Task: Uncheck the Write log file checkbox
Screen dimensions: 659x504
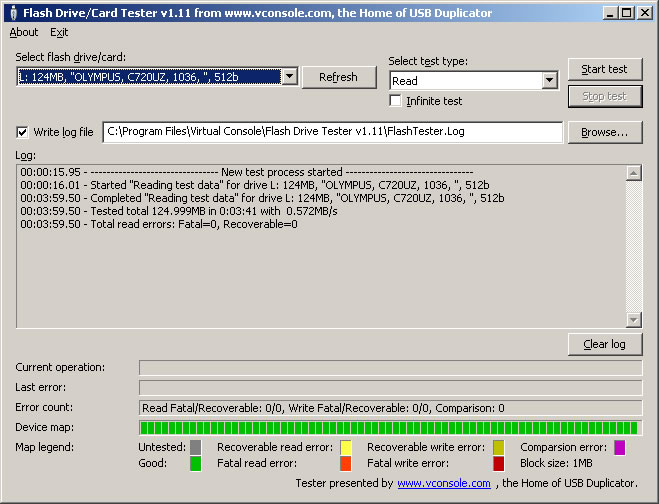Action: pos(23,132)
